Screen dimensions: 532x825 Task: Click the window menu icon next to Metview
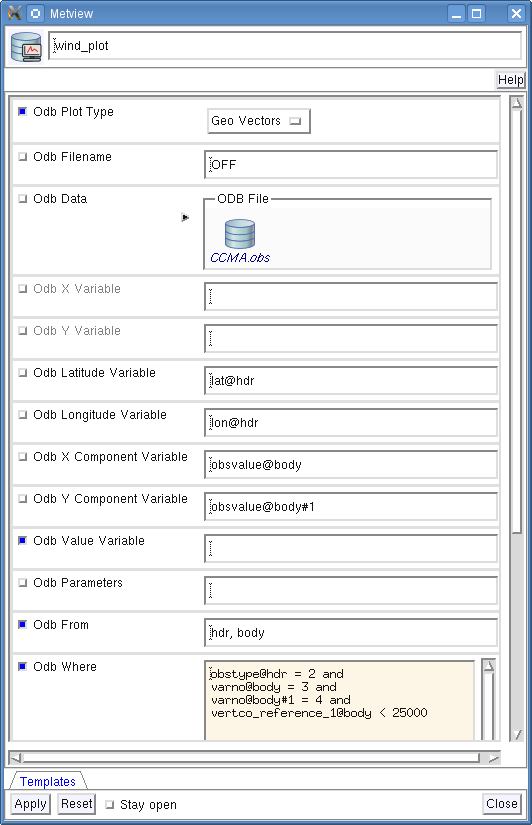(x=35, y=13)
